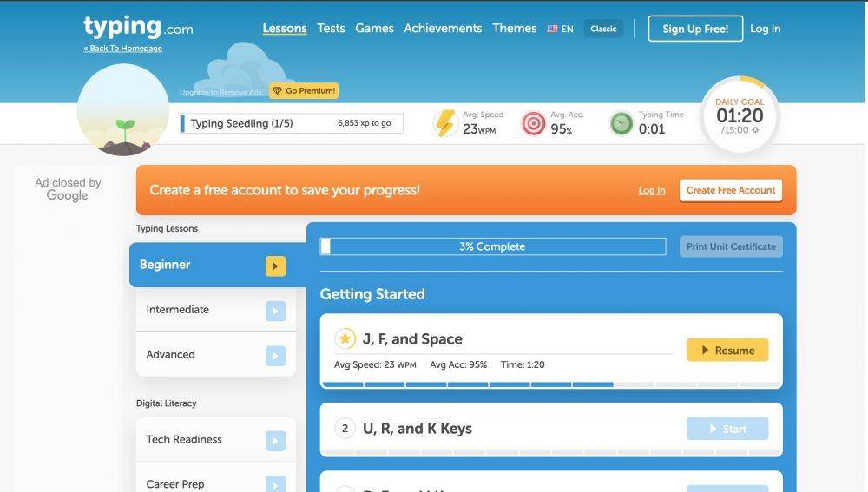Select the Beginner lessons tab
The height and width of the screenshot is (492, 868).
[218, 265]
